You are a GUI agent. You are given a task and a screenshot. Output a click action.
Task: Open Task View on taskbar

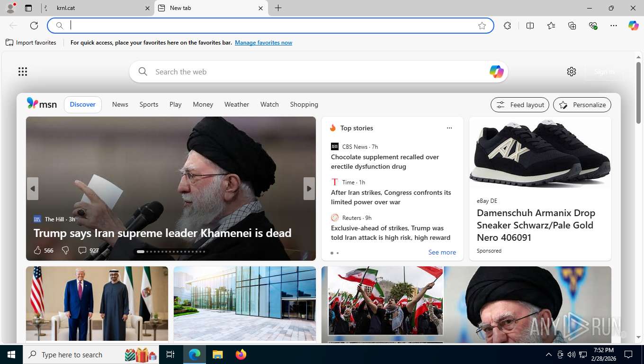pos(170,355)
